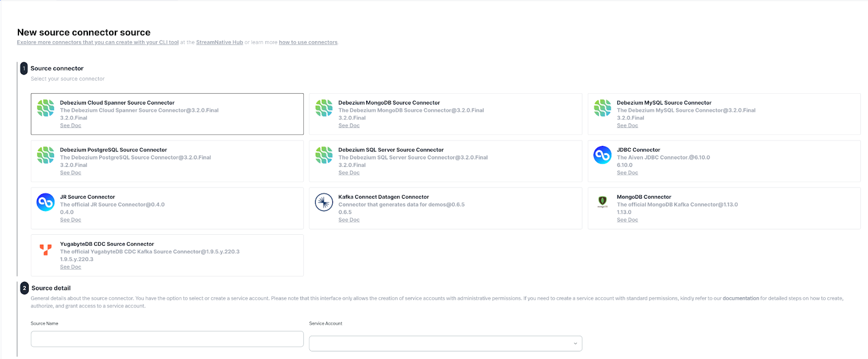This screenshot has width=868, height=359.
Task: Open the 'how to use connectors' link
Action: pyautogui.click(x=308, y=42)
